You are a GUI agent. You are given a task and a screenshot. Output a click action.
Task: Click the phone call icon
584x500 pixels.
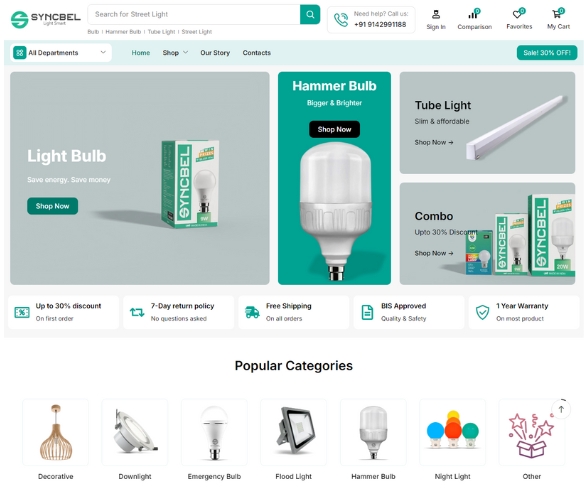(x=340, y=20)
